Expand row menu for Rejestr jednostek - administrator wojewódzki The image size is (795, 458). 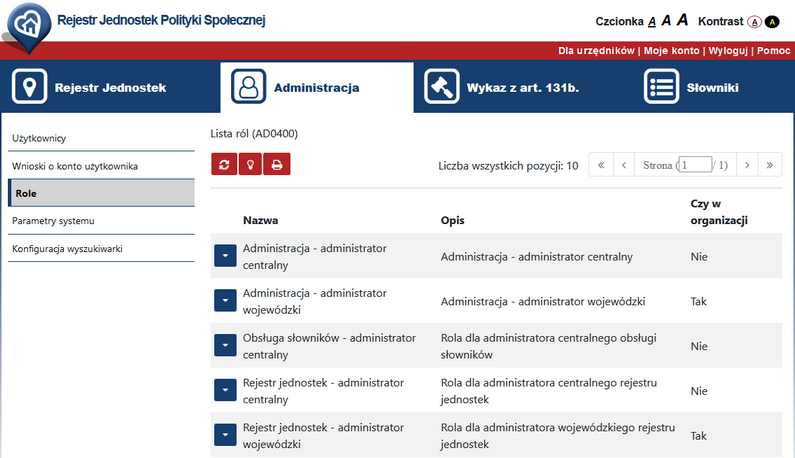tap(225, 435)
